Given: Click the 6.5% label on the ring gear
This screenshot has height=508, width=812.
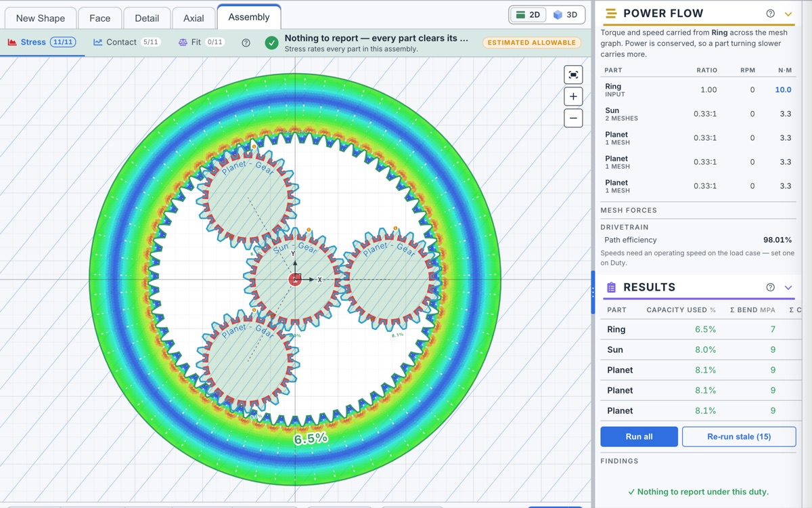Looking at the screenshot, I should tap(311, 438).
